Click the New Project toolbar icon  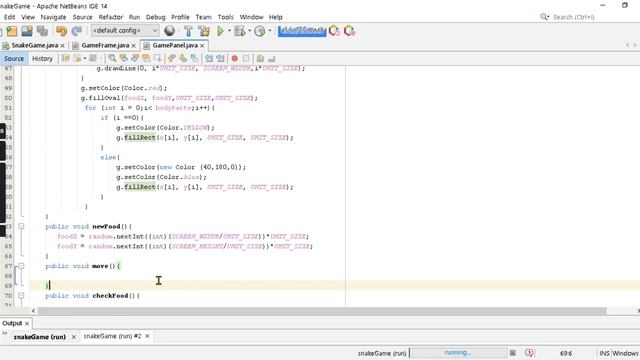coord(11,31)
